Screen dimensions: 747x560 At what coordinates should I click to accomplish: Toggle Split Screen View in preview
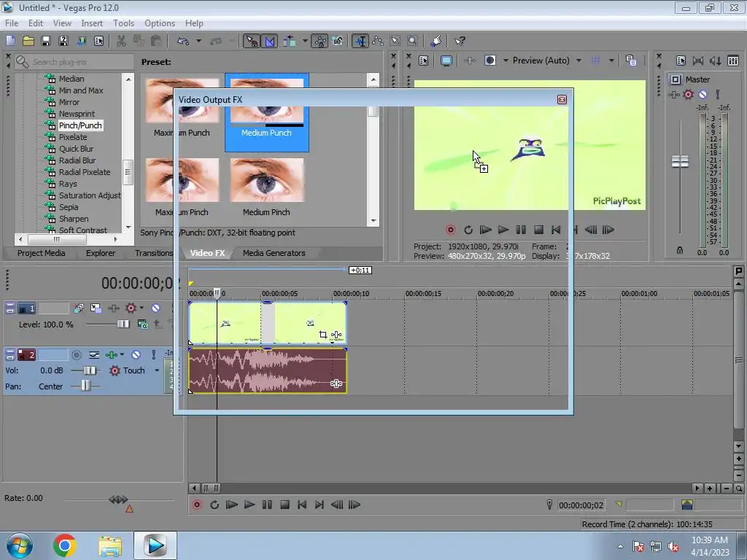click(489, 61)
